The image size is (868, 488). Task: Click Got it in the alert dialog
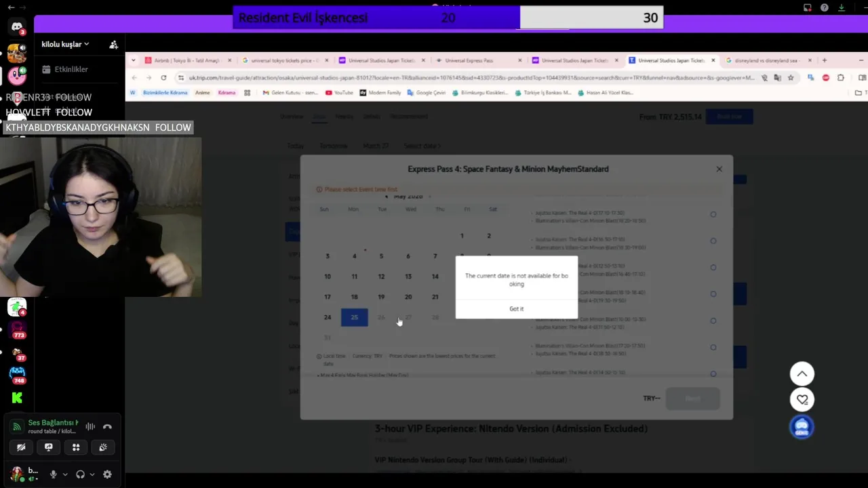[x=517, y=309]
